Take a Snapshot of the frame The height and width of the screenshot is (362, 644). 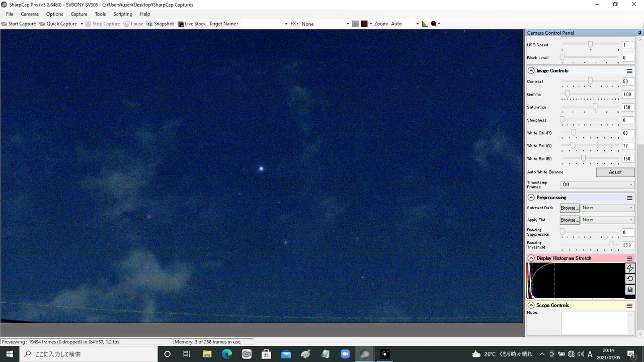160,24
